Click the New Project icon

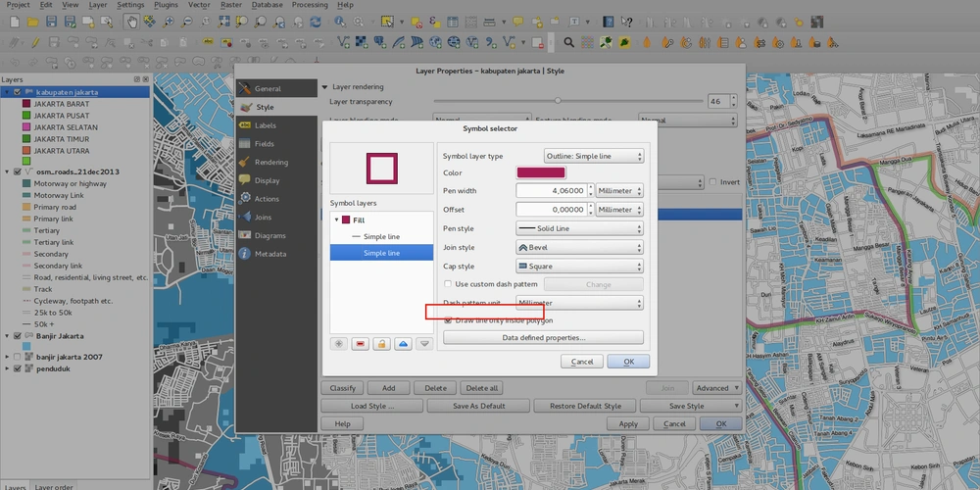tap(15, 22)
